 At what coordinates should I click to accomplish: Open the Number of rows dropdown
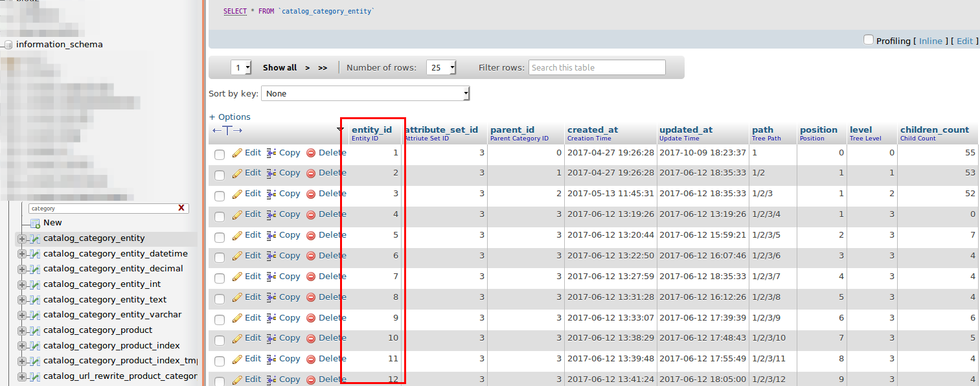click(x=441, y=67)
